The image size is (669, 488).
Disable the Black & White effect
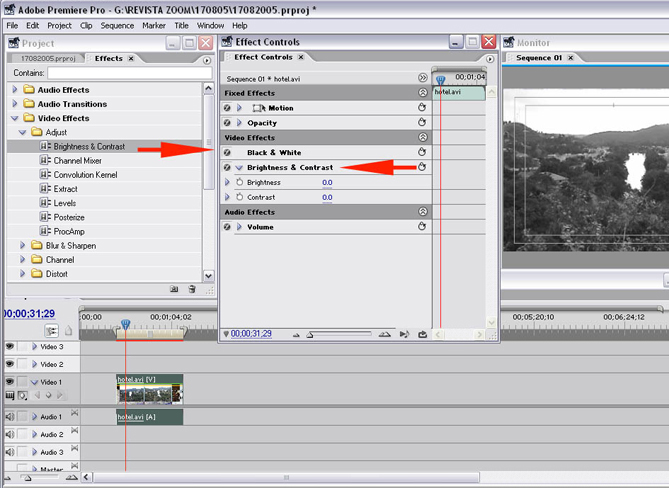227,153
